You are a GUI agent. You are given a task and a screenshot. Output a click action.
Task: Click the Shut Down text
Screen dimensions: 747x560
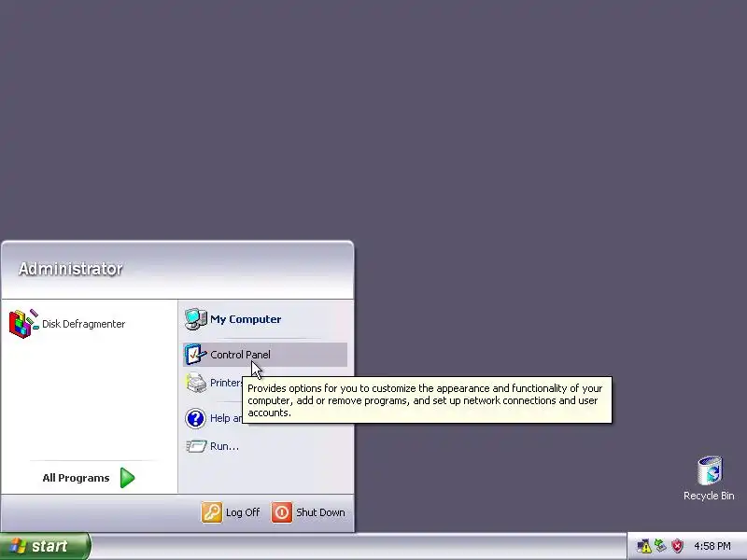(x=320, y=512)
